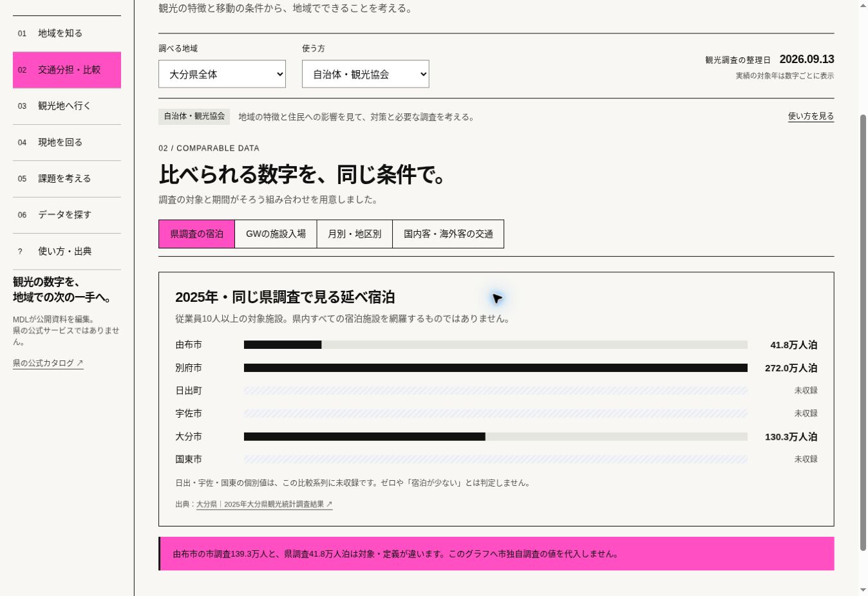
Task: Open the 2025年大分県観光統計調査結果 source link
Action: pyautogui.click(x=265, y=505)
